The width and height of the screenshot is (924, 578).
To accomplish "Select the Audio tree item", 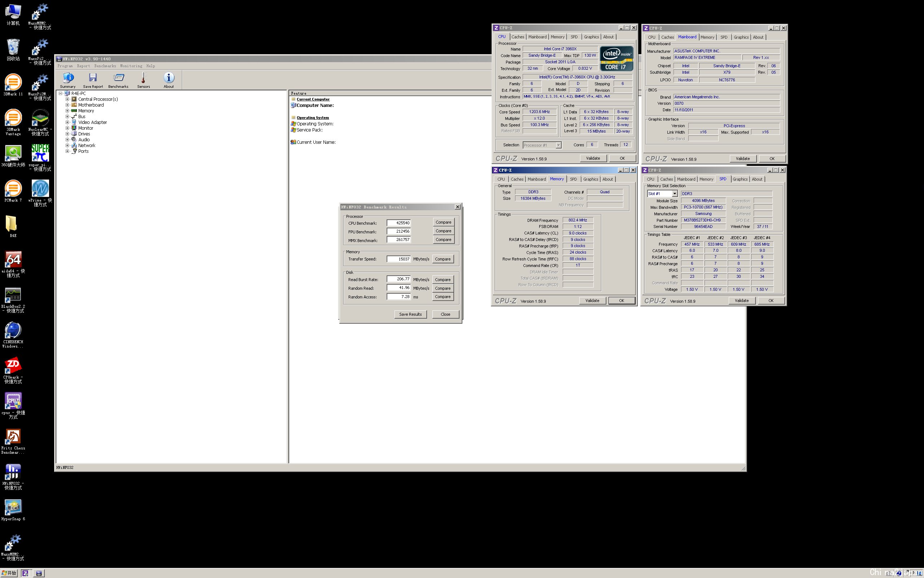I will (x=84, y=139).
